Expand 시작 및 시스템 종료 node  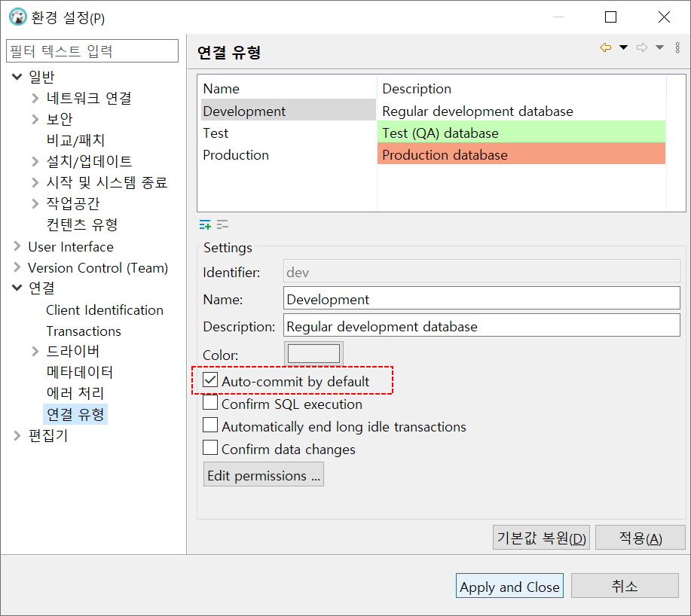pos(35,182)
